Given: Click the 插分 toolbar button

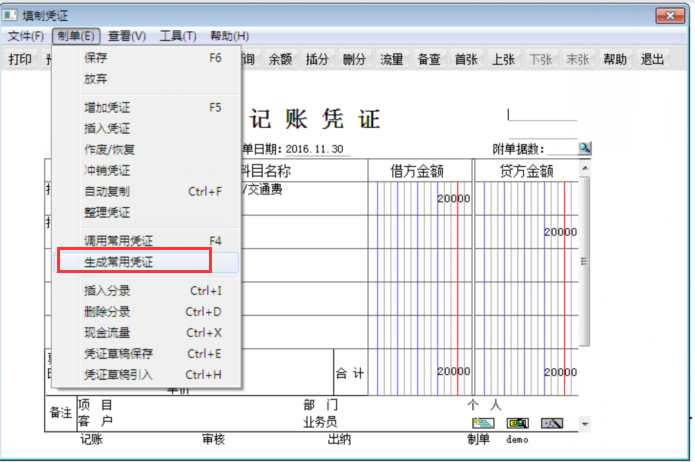Looking at the screenshot, I should click(x=317, y=60).
